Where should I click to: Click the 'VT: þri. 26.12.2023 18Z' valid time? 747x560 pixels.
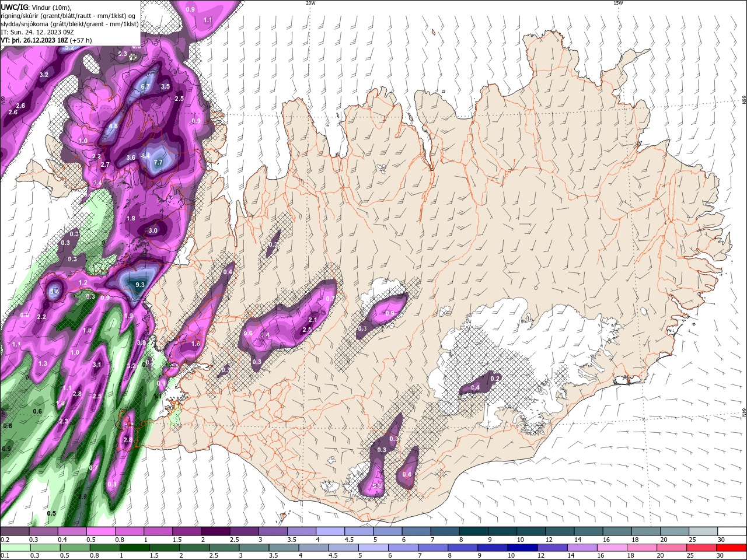pos(36,40)
